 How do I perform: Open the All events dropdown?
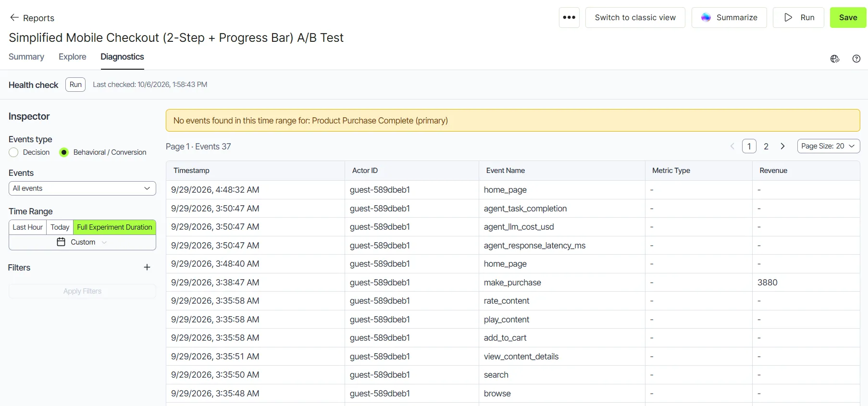pyautogui.click(x=82, y=188)
